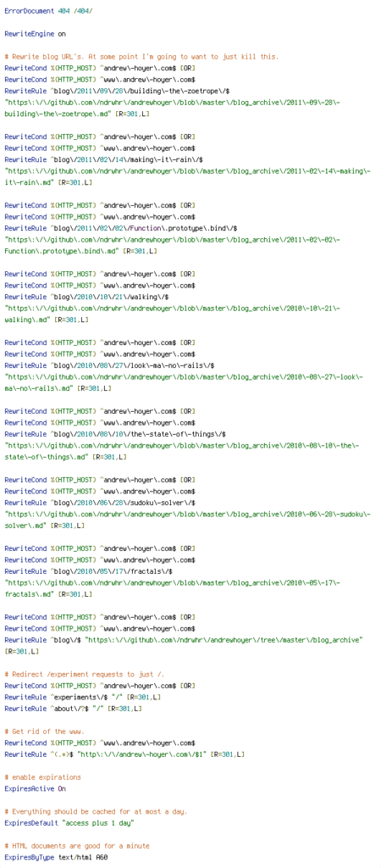The width and height of the screenshot is (381, 868).
Task: Click the walking RewriteRule line
Action: tap(87, 298)
